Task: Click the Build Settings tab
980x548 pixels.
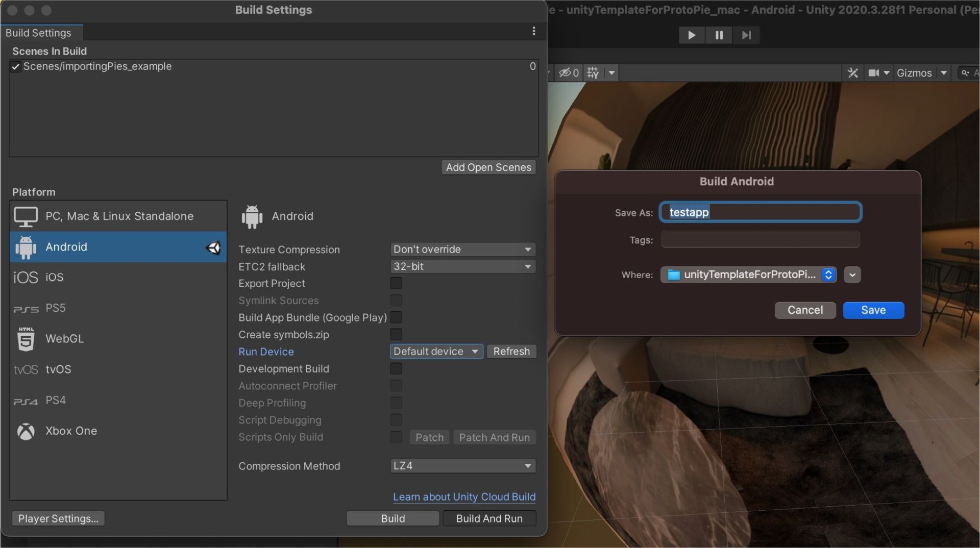Action: tap(39, 33)
